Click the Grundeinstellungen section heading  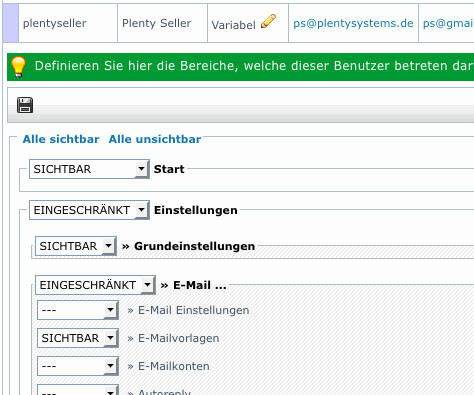click(194, 246)
